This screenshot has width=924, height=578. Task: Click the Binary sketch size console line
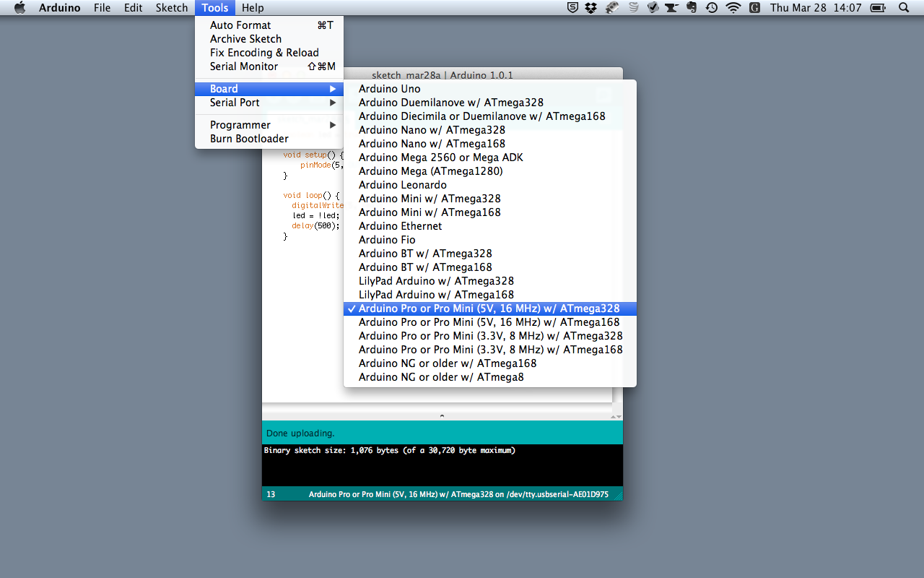coord(390,450)
